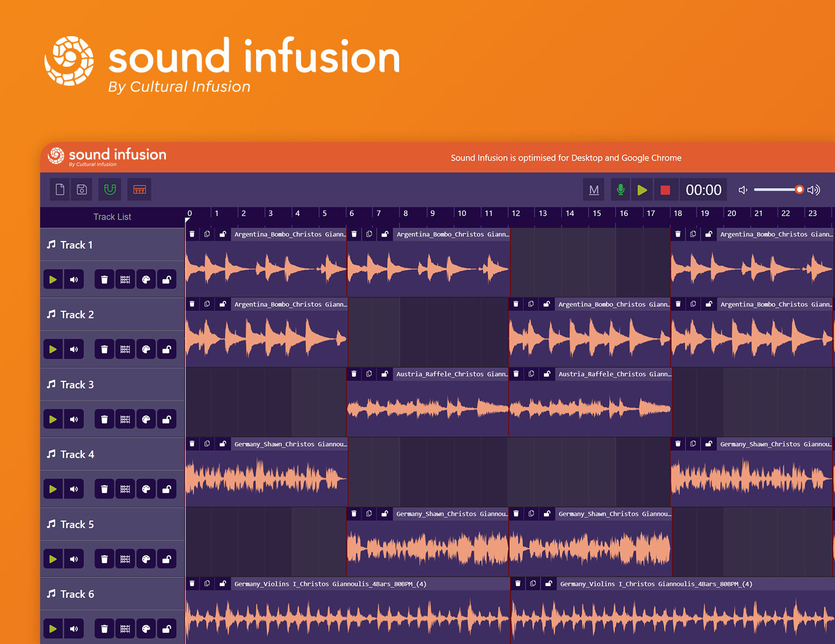835x644 pixels.
Task: Save the project with disk icon
Action: click(82, 190)
